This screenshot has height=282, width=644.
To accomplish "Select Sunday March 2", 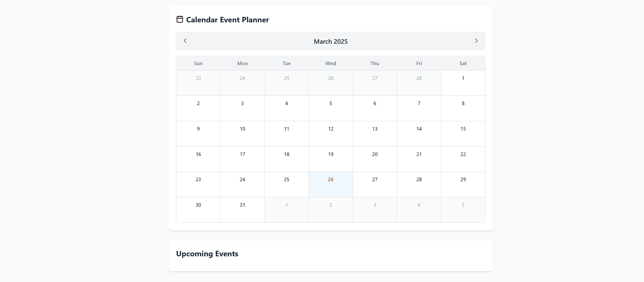I will click(198, 108).
